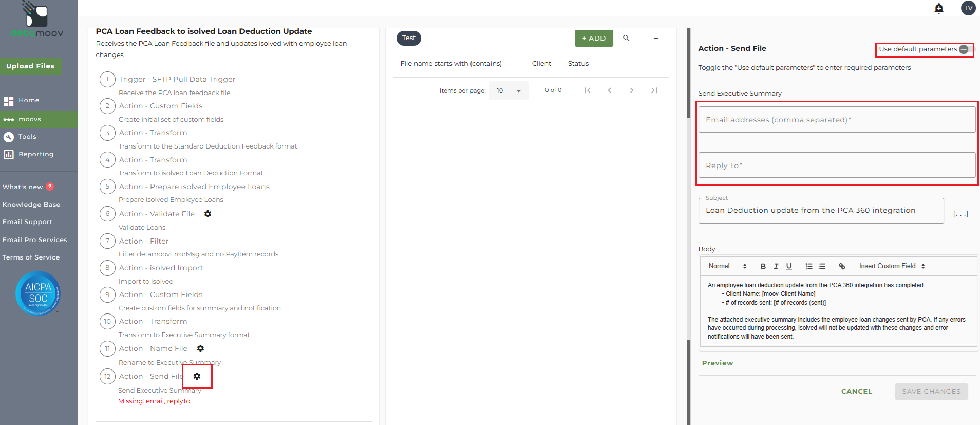Click the Home dashboard icon
980x425 pixels.
(9, 101)
